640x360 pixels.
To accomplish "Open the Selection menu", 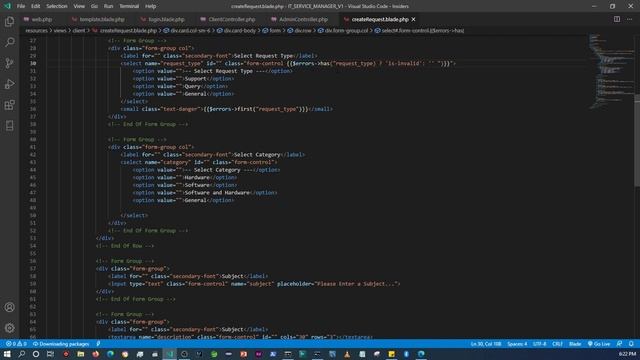I will (57, 6).
